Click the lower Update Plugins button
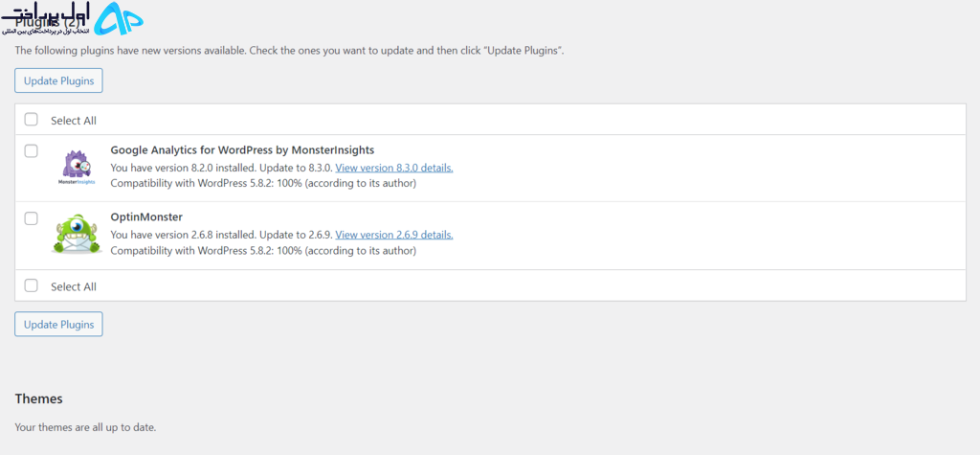 (x=58, y=324)
